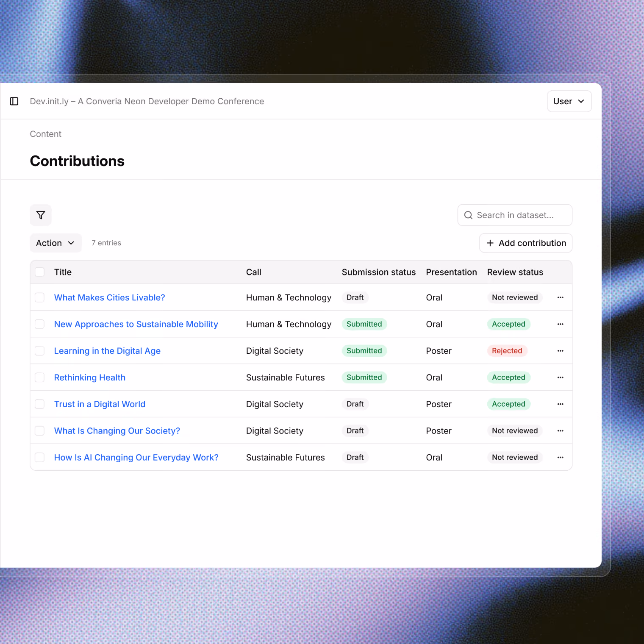The height and width of the screenshot is (644, 644).
Task: Check the New Approaches to Sustainable Mobility row
Action: 40,324
